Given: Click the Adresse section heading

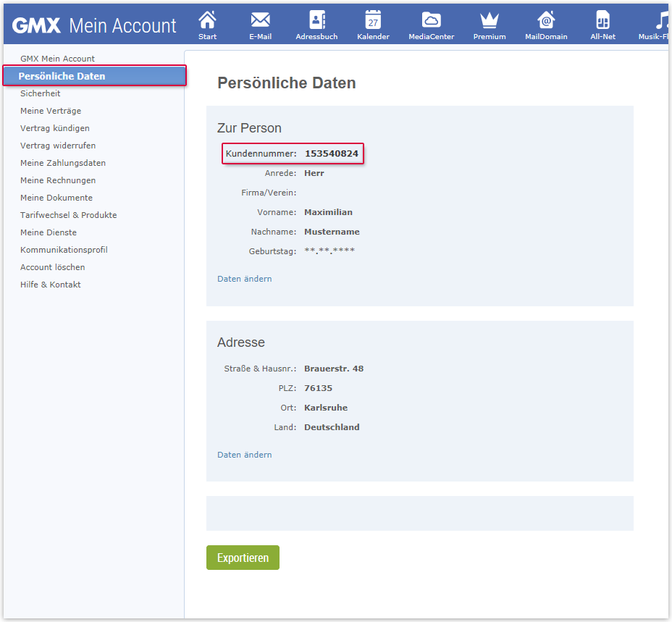Looking at the screenshot, I should 241,342.
